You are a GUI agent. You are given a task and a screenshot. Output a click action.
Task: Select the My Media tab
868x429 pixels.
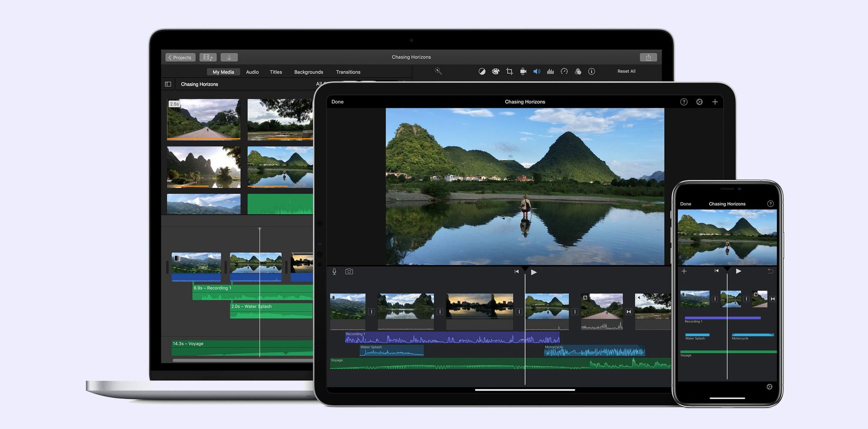pos(223,72)
